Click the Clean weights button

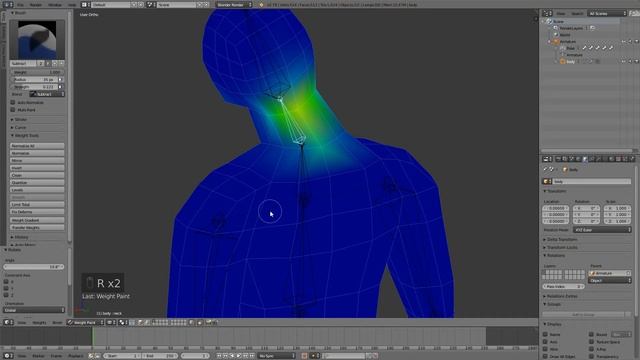click(x=37, y=175)
